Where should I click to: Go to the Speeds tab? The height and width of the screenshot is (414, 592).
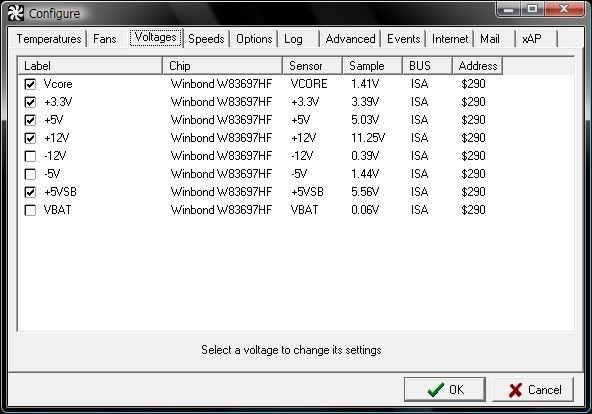[x=206, y=39]
